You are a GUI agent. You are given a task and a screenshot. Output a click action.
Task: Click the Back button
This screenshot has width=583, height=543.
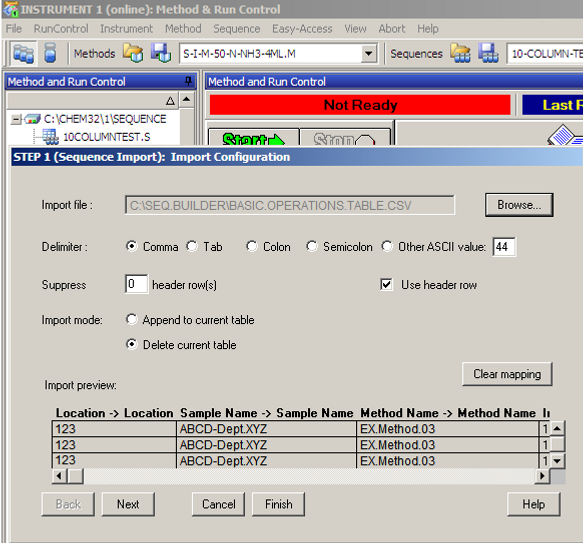click(x=68, y=504)
